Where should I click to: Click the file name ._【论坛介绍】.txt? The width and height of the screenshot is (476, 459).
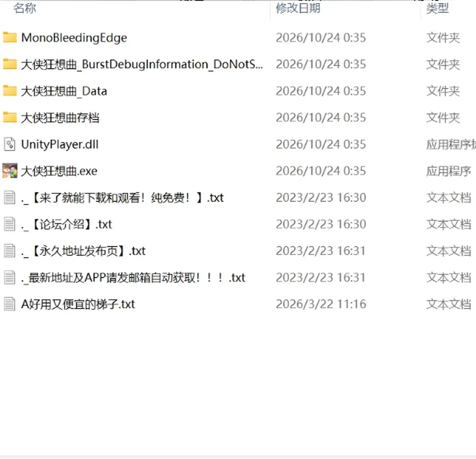66,224
